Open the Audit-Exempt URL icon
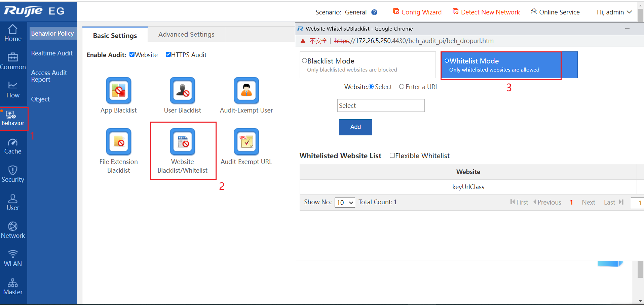This screenshot has height=305, width=644. 246,142
